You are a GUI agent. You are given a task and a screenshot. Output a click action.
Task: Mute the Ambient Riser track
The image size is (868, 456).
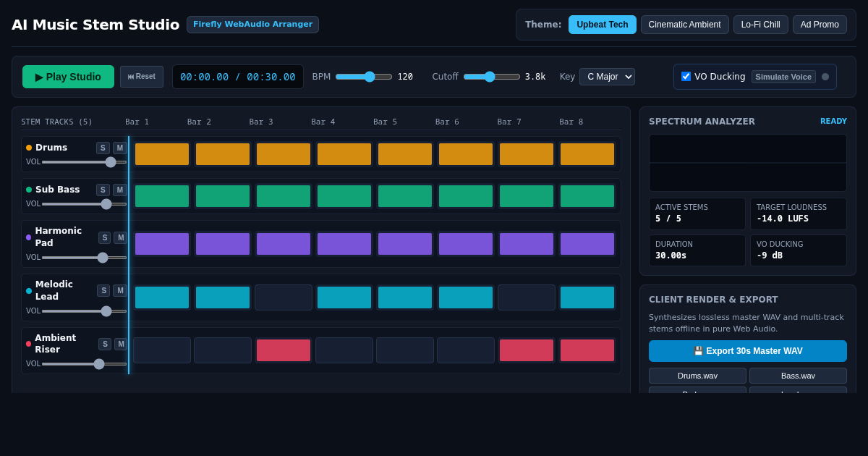click(121, 345)
